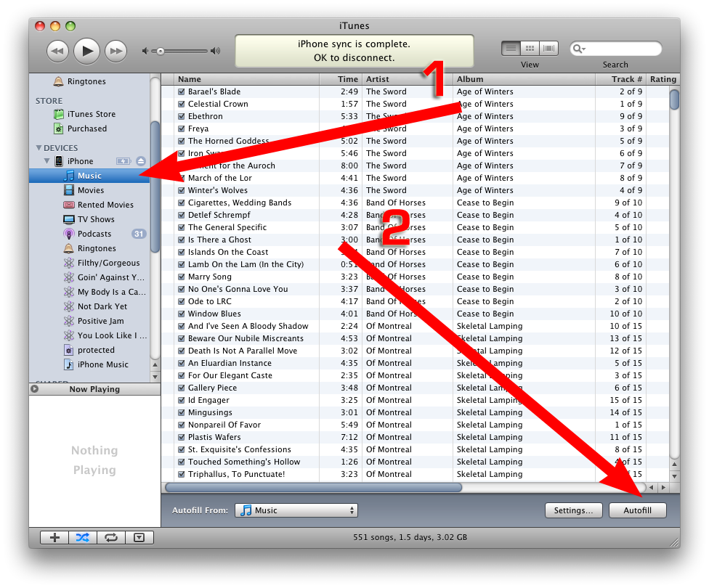Uncheck Ebethron song checkbox

click(x=182, y=116)
